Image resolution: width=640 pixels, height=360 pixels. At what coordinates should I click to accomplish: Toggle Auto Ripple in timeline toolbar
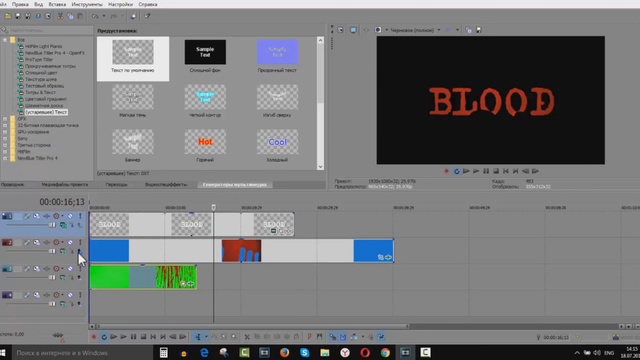[354, 337]
